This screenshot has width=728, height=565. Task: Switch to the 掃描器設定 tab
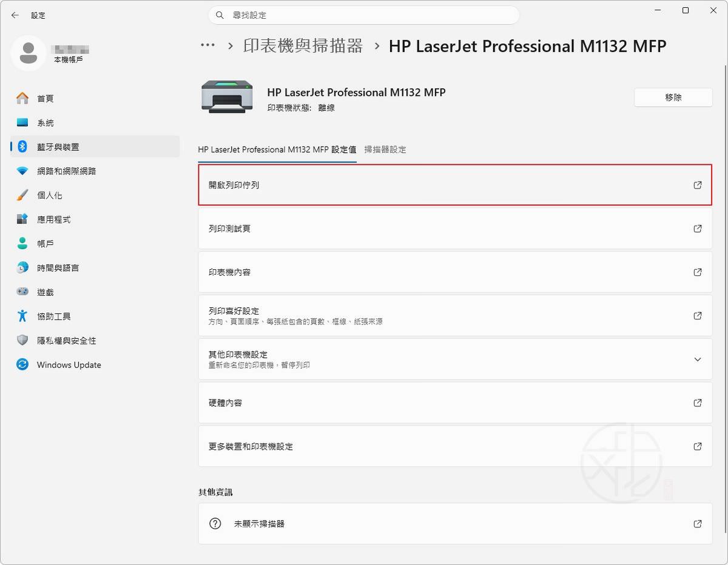385,149
